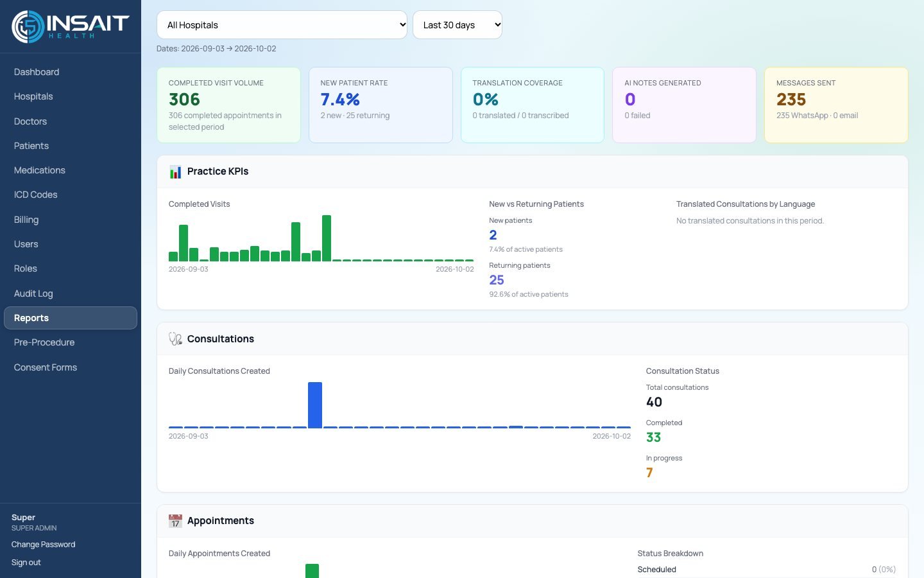Click the Sign out link
The width and height of the screenshot is (924, 578).
26,563
